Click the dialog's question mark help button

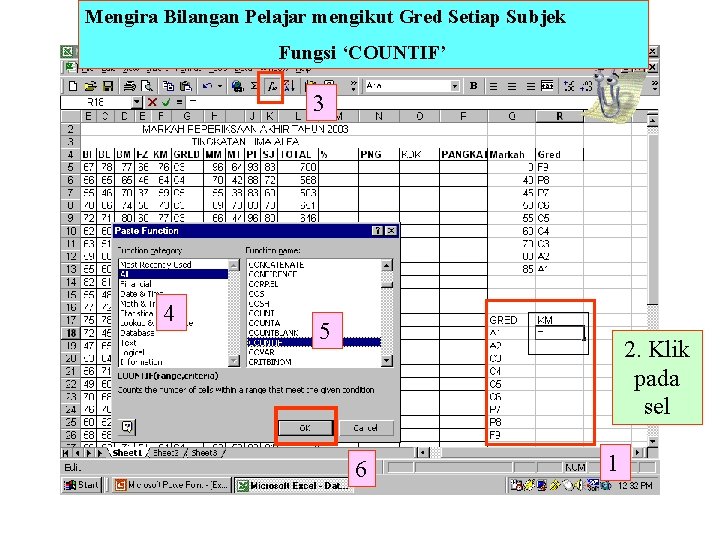tap(377, 231)
